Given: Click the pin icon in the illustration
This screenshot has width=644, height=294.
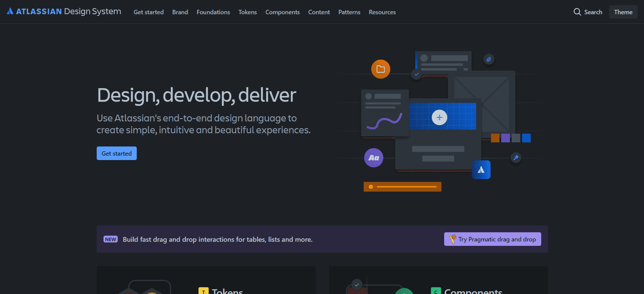Looking at the screenshot, I should click(516, 158).
